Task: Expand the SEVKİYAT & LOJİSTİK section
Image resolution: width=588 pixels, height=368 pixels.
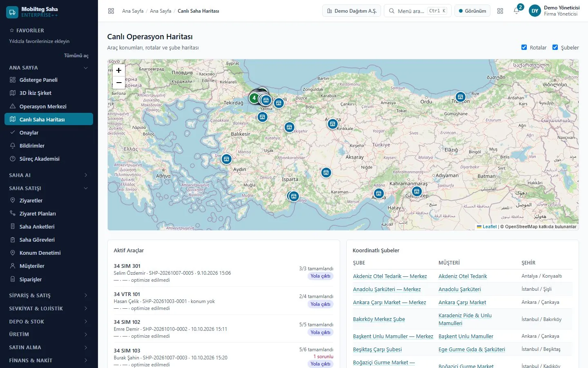Action: pos(49,308)
